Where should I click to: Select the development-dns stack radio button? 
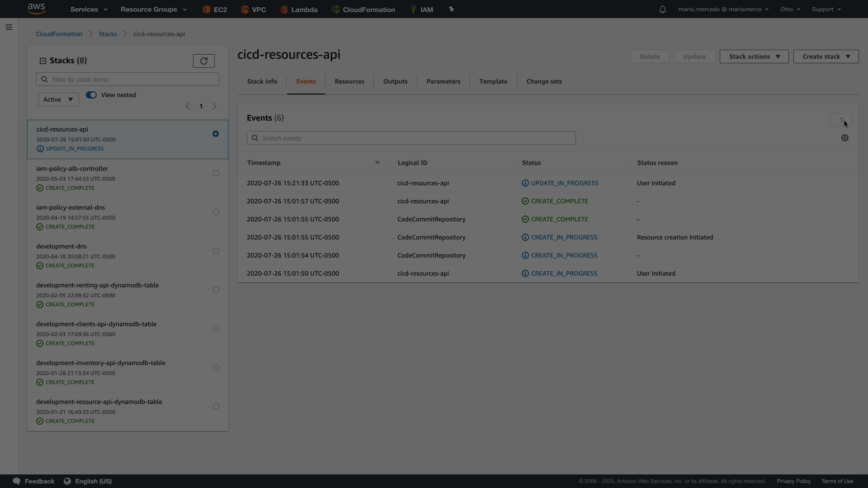click(216, 251)
